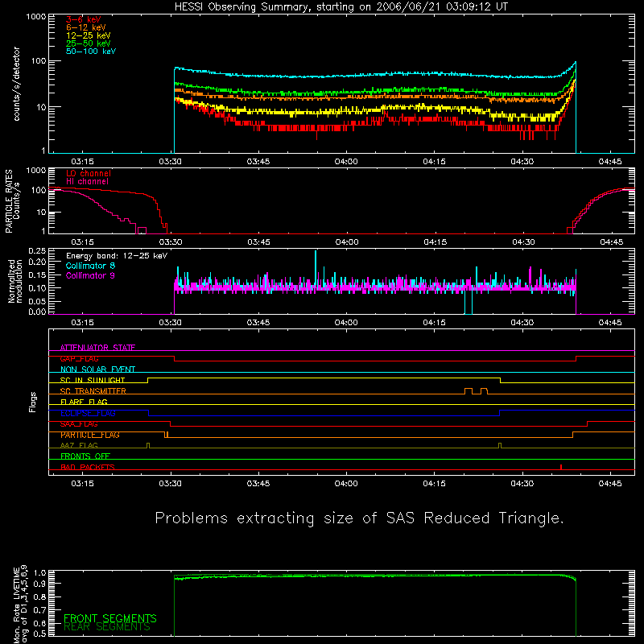Click the AAZ_FLAG pulse near 04:26

coord(500,446)
